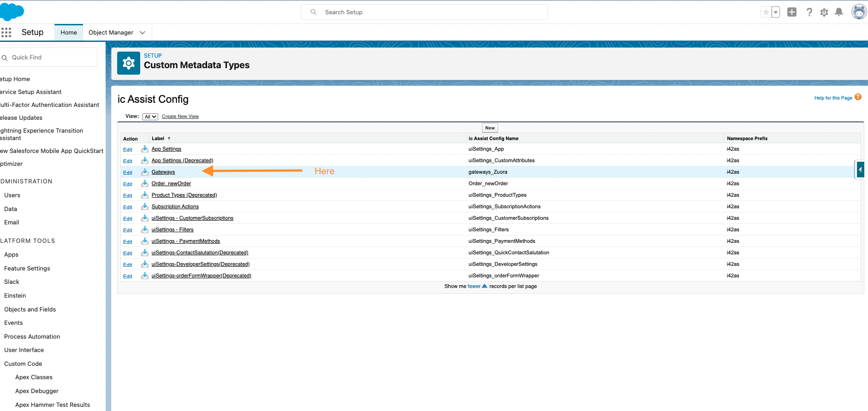Open the help question mark icon

(809, 12)
